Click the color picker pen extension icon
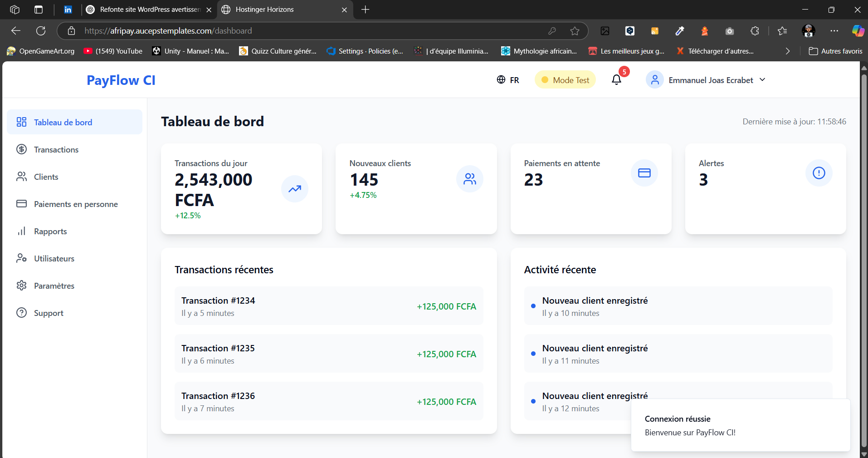This screenshot has height=458, width=868. pyautogui.click(x=680, y=31)
